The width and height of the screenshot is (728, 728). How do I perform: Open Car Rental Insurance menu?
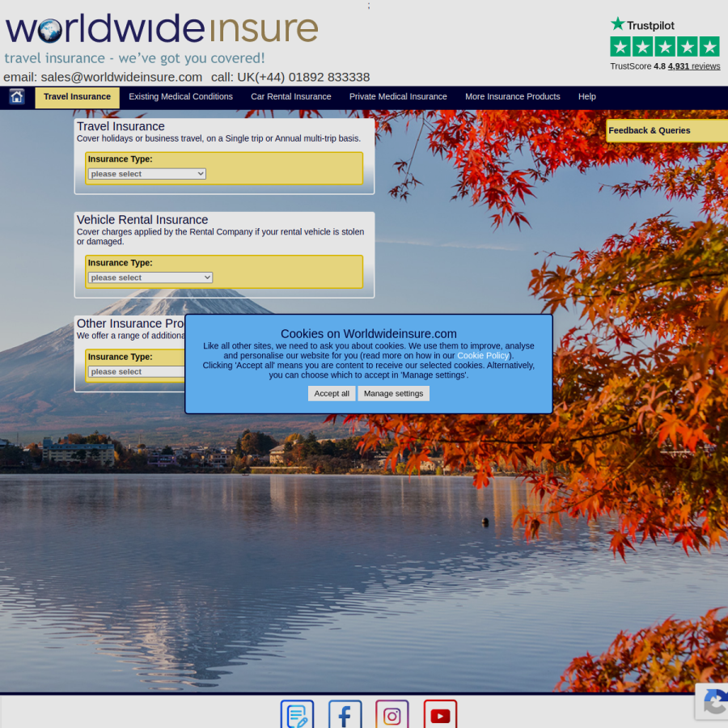pyautogui.click(x=291, y=96)
